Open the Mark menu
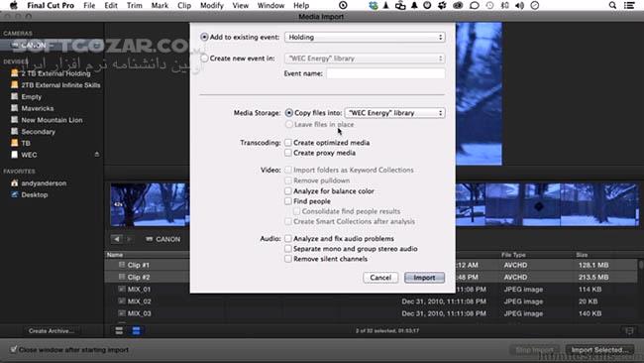The width and height of the screenshot is (644, 363). [160, 5]
